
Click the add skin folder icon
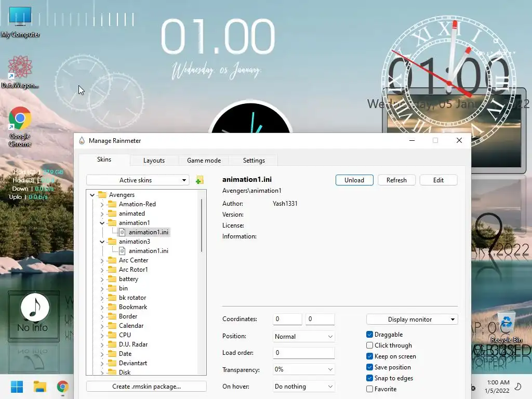(x=199, y=180)
